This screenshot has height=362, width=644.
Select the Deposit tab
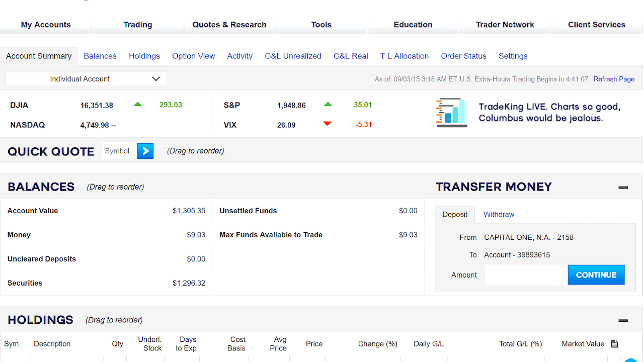455,214
